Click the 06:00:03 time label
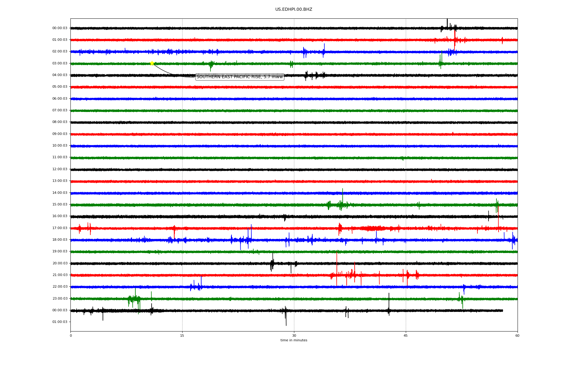Image resolution: width=588 pixels, height=368 pixels. click(60, 99)
